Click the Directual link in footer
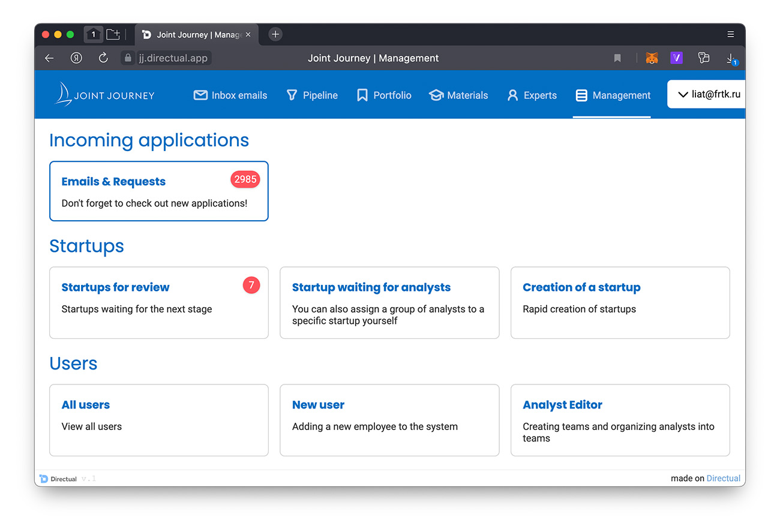Image resolution: width=780 pixels, height=532 pixels. pos(723,478)
